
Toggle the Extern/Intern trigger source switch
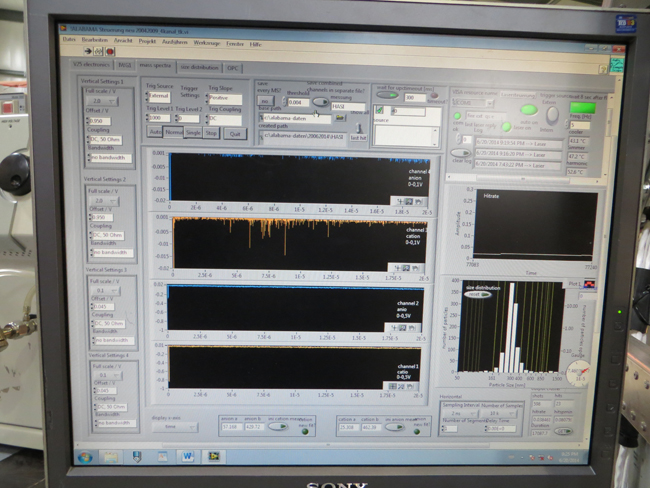pos(552,116)
